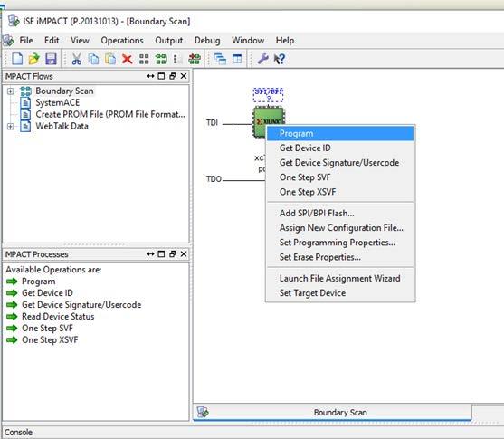Screen dimensions: 504x439
Task: Click the Paste toolbar icon
Action: pyautogui.click(x=110, y=59)
